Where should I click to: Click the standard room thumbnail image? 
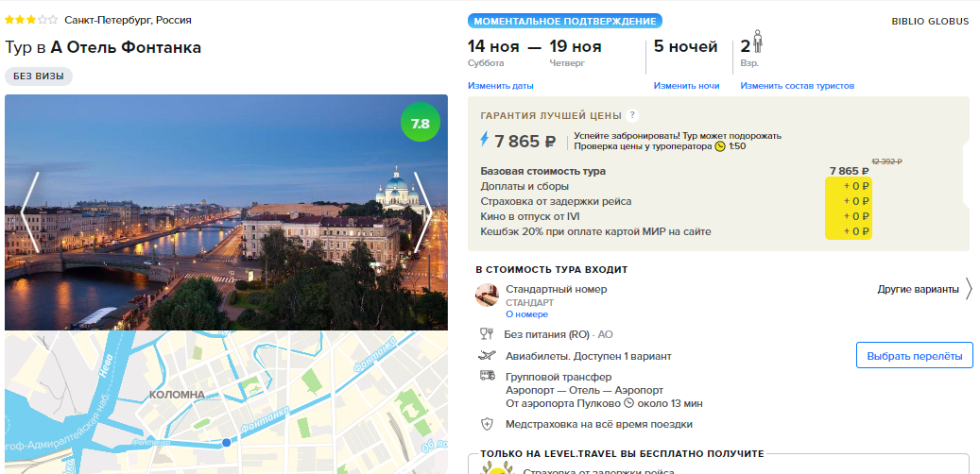pos(487,295)
